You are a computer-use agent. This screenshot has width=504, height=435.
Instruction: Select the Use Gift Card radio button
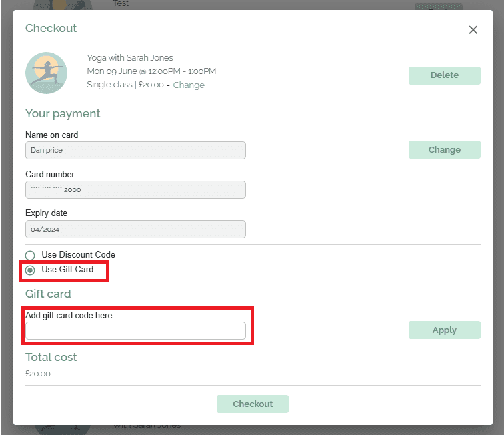coord(30,270)
